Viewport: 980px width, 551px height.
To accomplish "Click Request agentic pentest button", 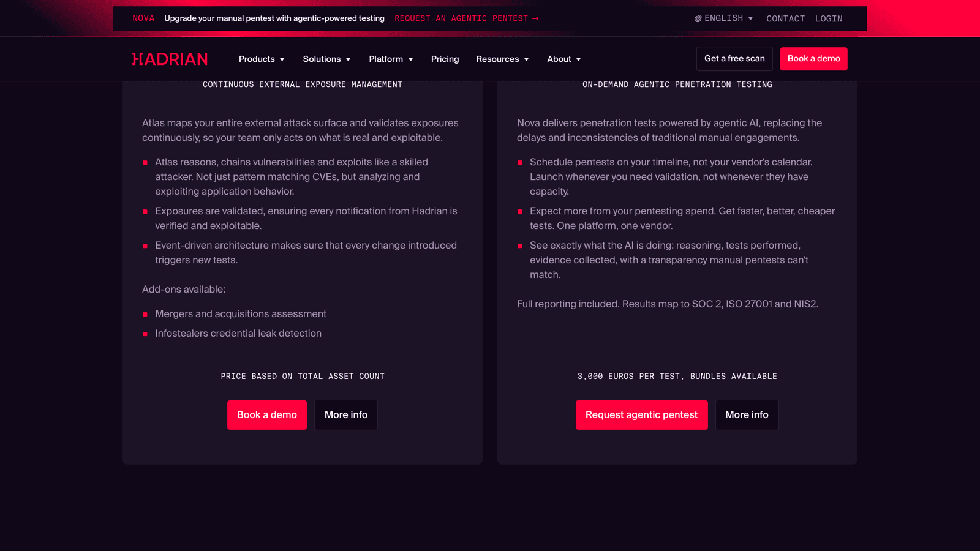I will tap(641, 415).
